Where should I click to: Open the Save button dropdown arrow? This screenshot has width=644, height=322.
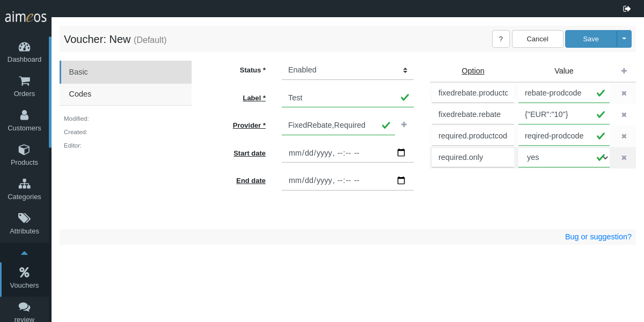coord(624,39)
